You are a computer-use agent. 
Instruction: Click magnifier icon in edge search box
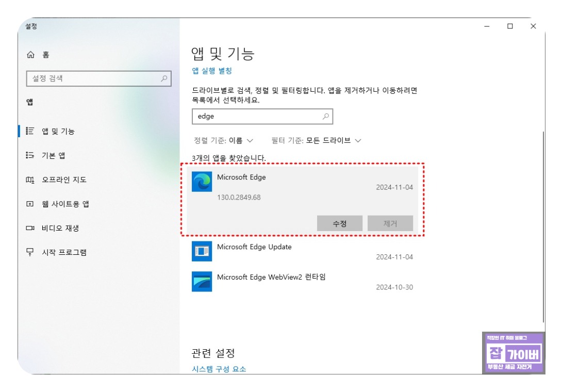(x=325, y=117)
